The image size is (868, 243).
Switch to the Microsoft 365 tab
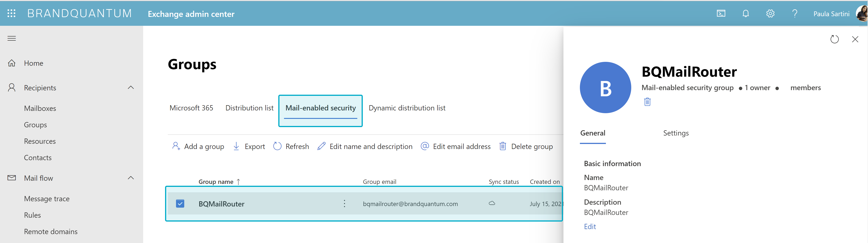(191, 108)
